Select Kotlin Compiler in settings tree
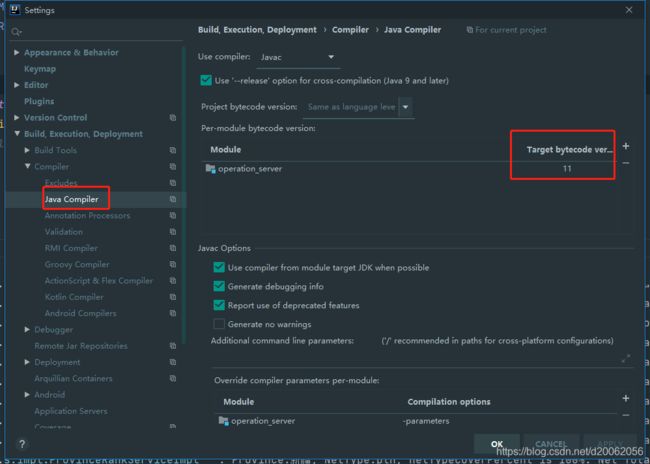This screenshot has width=650, height=464. (74, 297)
